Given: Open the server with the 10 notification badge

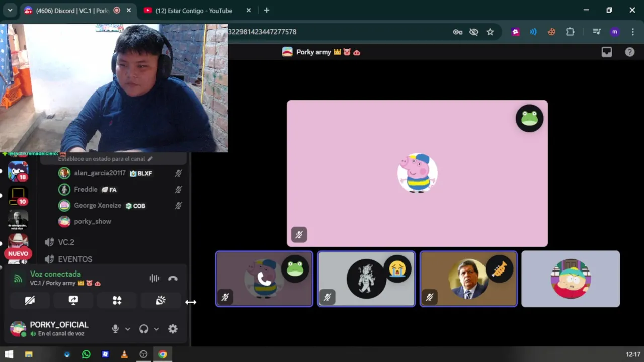Looking at the screenshot, I should point(18,195).
